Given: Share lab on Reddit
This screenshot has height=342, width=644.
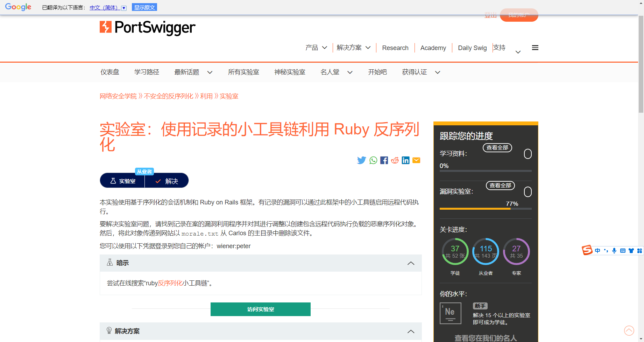Looking at the screenshot, I should [395, 160].
